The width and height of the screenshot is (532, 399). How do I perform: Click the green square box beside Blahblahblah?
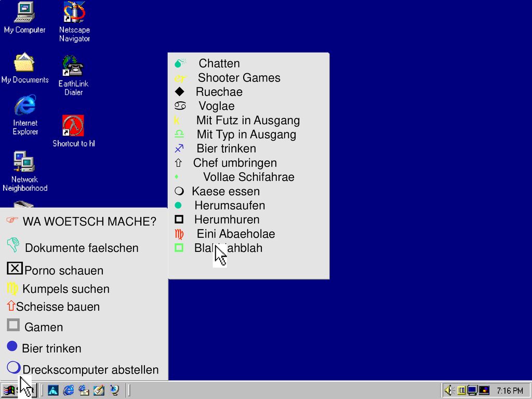tap(179, 248)
